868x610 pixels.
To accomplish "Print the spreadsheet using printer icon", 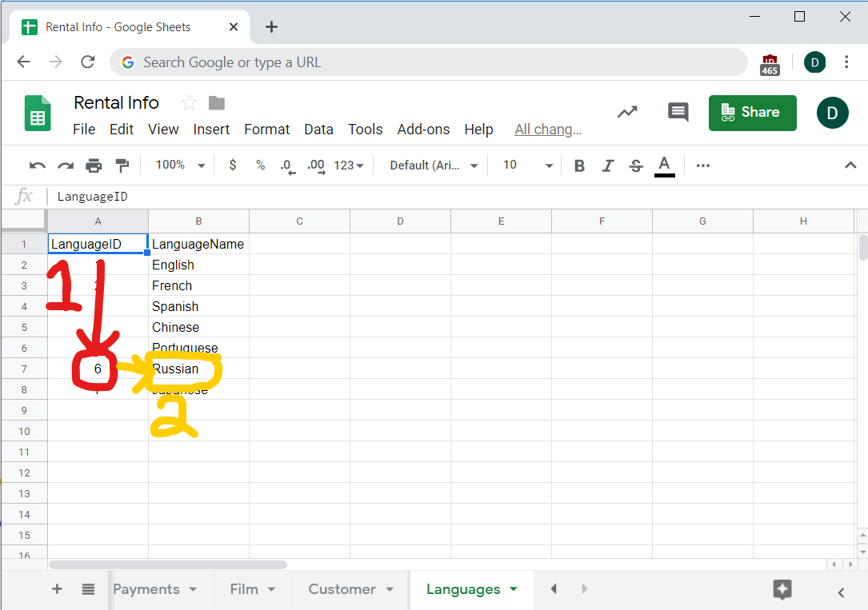I will tap(94, 165).
